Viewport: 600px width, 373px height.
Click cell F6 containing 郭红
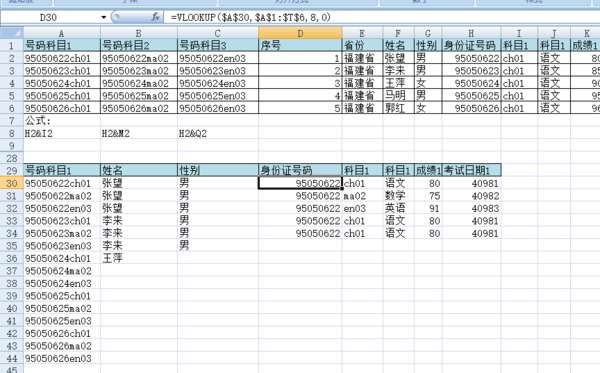click(x=398, y=108)
